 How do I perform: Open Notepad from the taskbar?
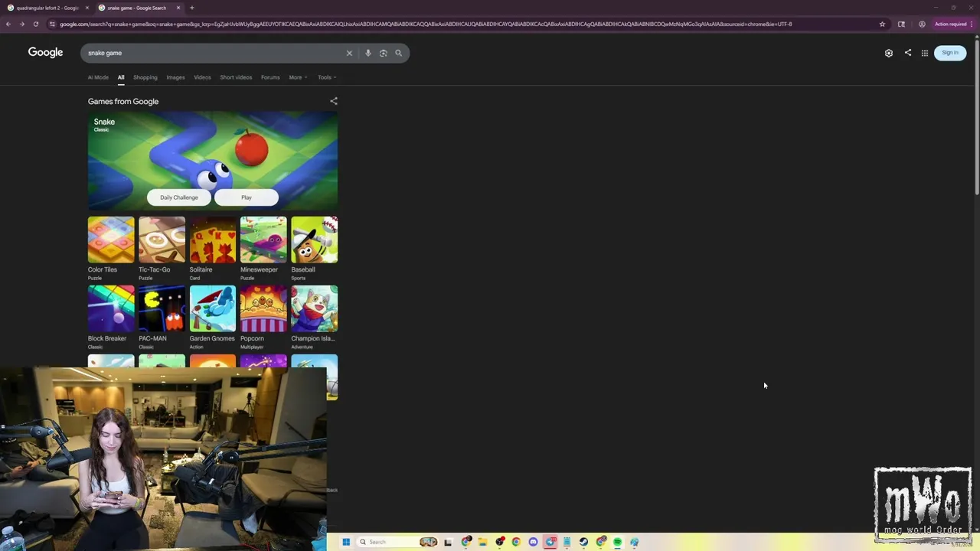567,542
